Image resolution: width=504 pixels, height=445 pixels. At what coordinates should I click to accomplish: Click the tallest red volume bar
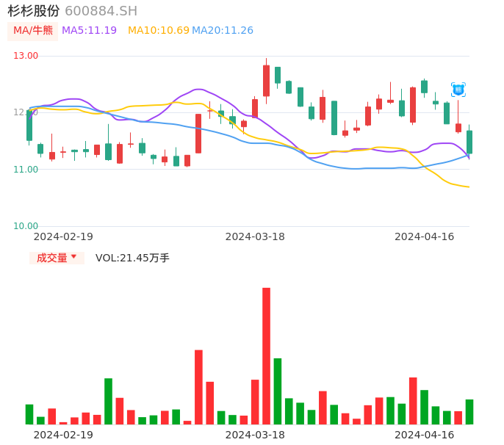pyautogui.click(x=266, y=356)
